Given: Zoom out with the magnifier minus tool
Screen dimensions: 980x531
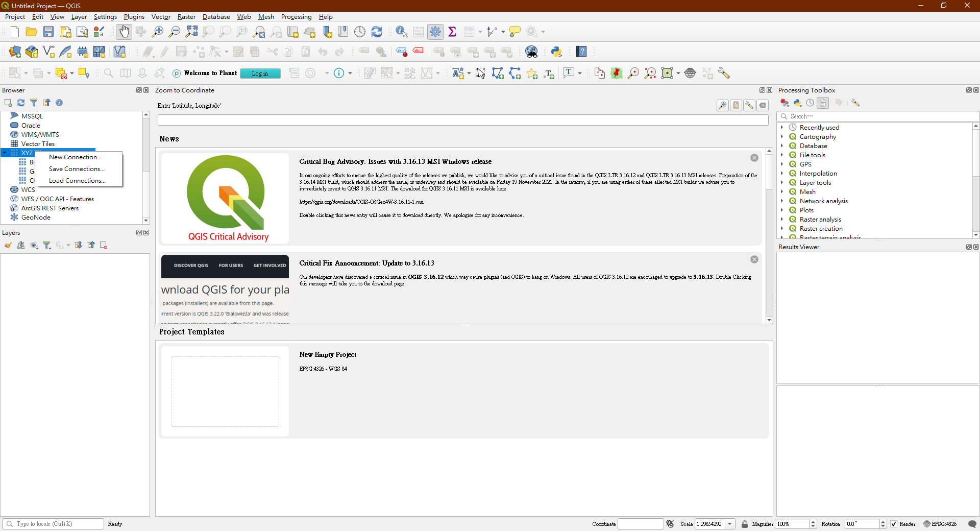Looking at the screenshot, I should click(x=175, y=32).
